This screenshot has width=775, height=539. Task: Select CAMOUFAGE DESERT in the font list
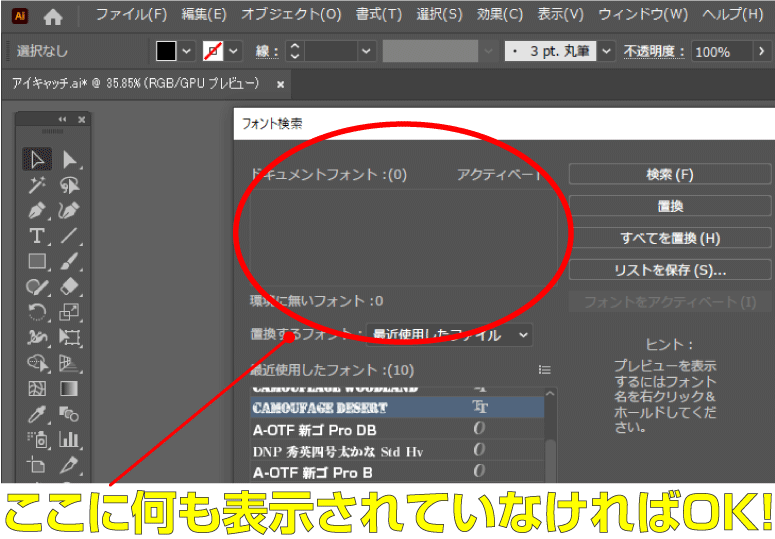(x=320, y=408)
